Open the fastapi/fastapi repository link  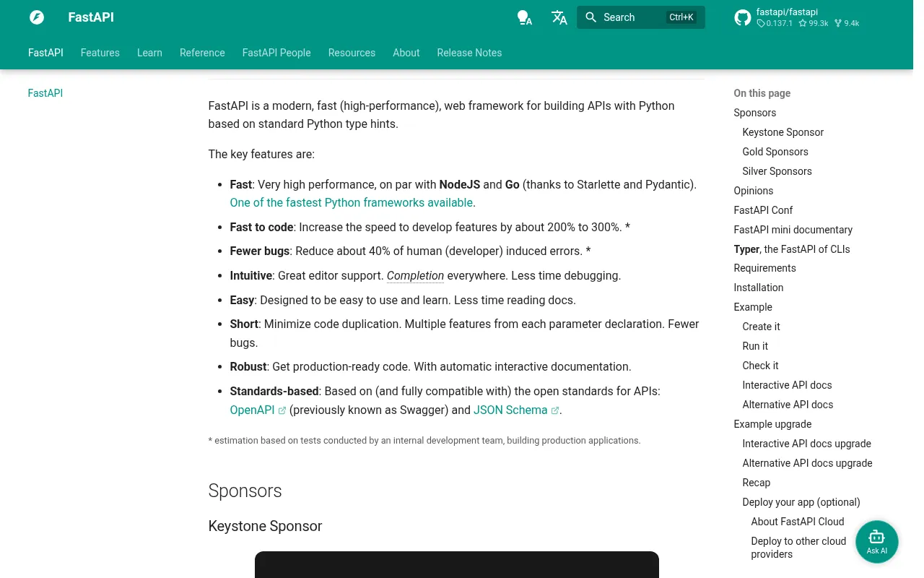coord(798,17)
